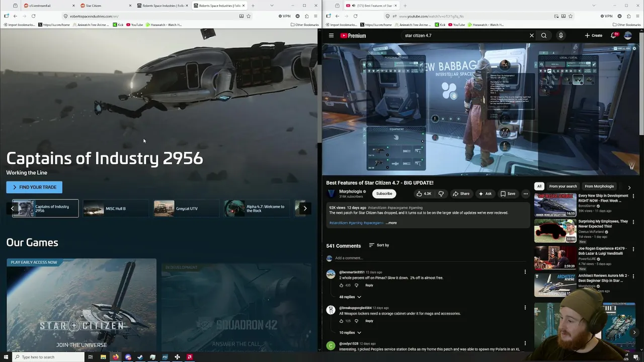Open Star Citizen Join the Universe card
The height and width of the screenshot is (362, 644).
click(82, 305)
